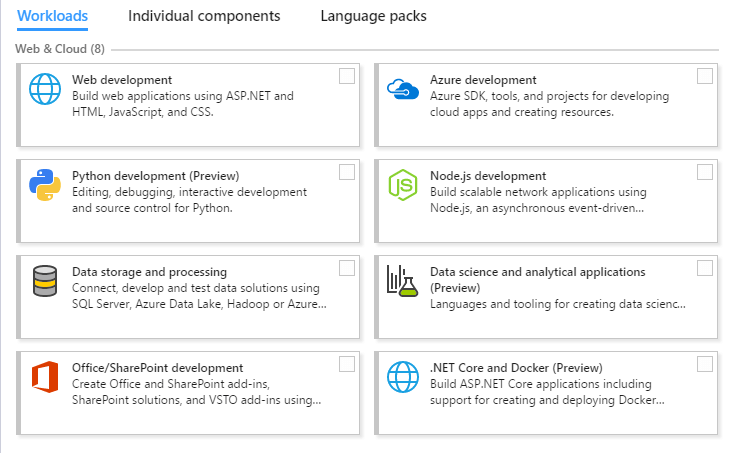Click the Data science and analytical applications title
752x455 pixels.
point(537,272)
